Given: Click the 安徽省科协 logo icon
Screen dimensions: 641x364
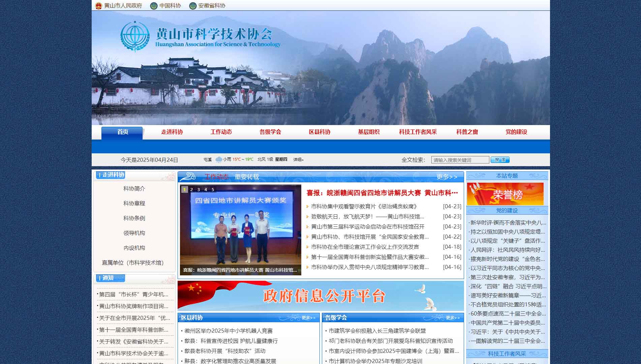Looking at the screenshot, I should 193,6.
